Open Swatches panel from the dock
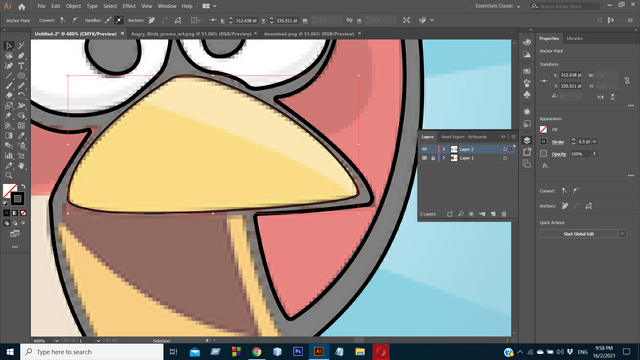Screen dimensions: 640x360 pyautogui.click(x=527, y=71)
